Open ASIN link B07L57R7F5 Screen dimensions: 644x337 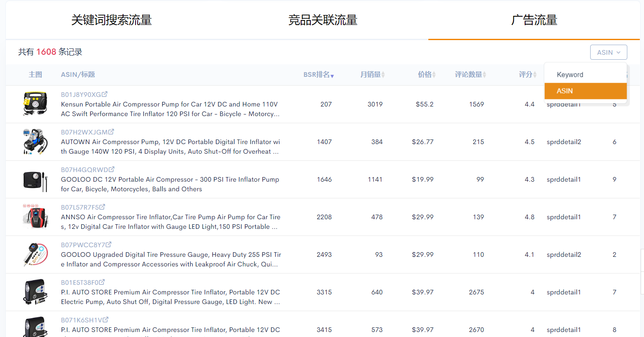[80, 207]
